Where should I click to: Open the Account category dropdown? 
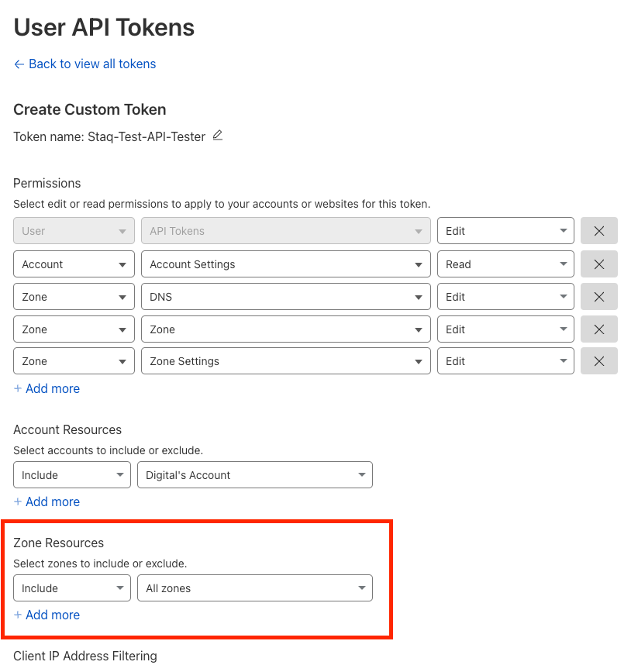pos(74,264)
